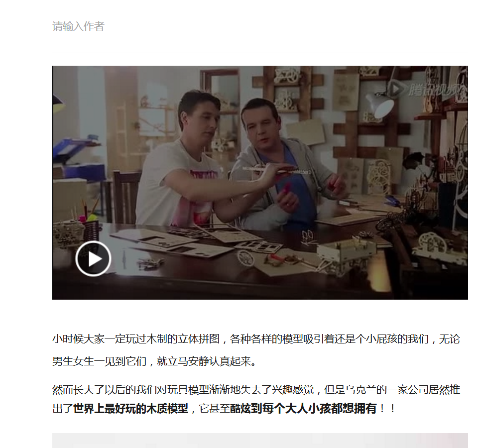The height and width of the screenshot is (448, 478).
Task: Click the pencil holder on the desk
Action: point(92,230)
